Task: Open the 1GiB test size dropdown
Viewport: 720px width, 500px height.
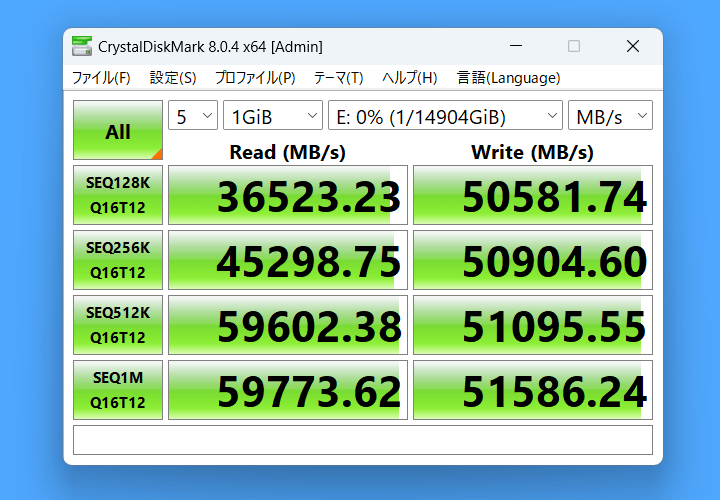Action: (273, 115)
